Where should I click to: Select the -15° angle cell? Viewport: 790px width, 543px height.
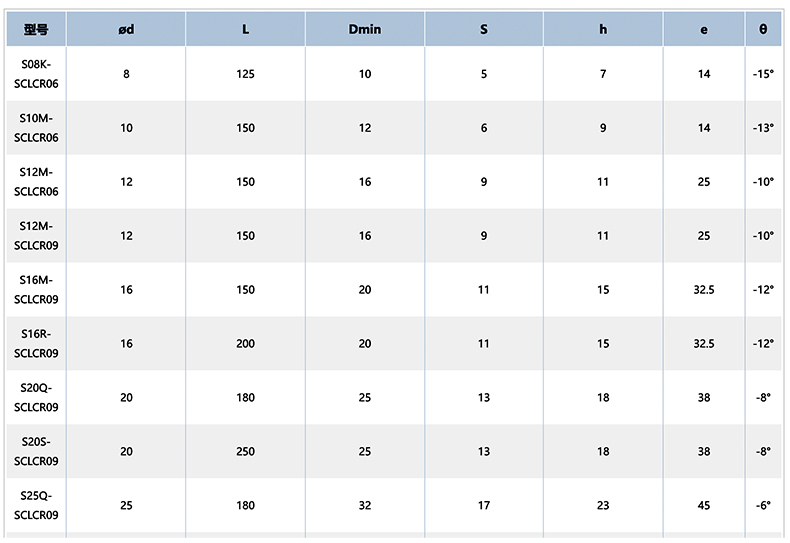pos(763,74)
